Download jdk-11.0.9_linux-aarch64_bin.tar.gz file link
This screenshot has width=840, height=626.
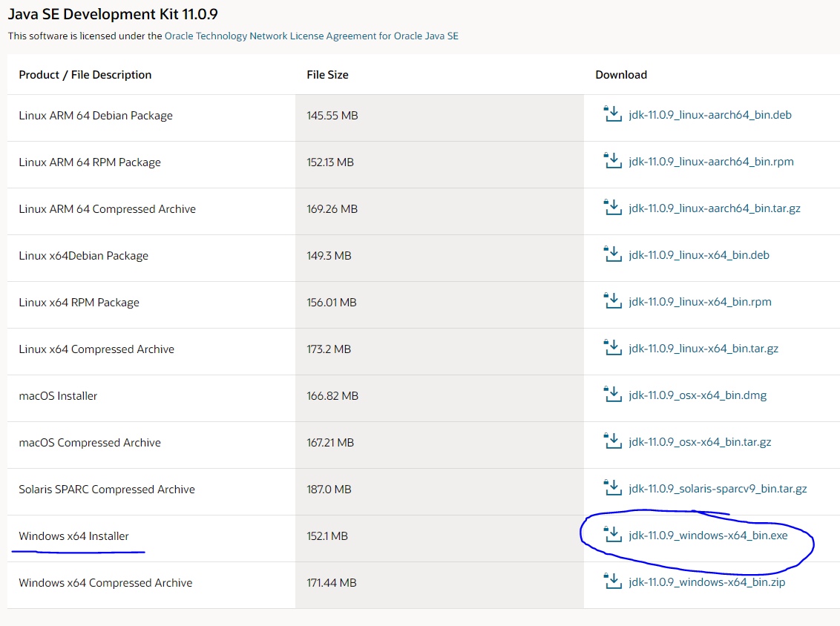coord(714,208)
